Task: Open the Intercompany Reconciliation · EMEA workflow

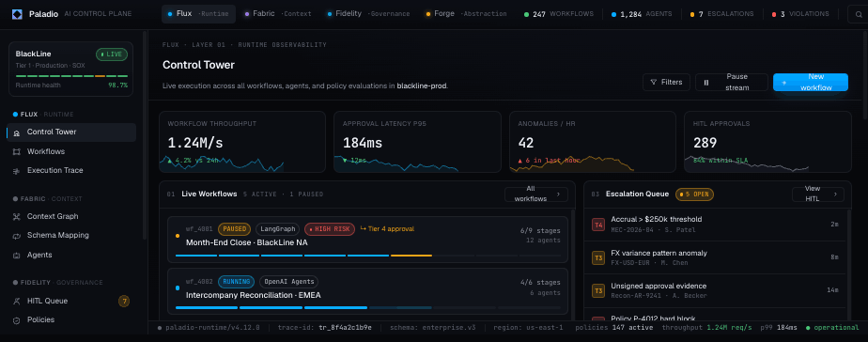Action: (x=367, y=291)
